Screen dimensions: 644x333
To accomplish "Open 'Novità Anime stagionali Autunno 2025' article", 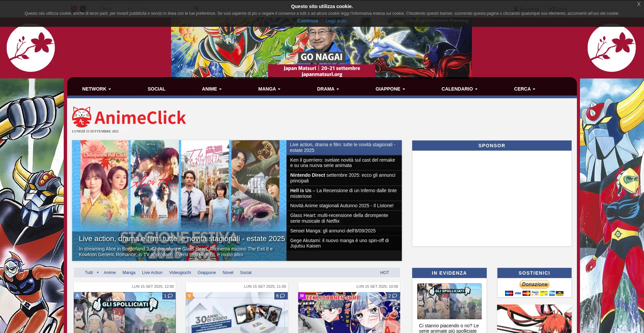I will point(344,206).
